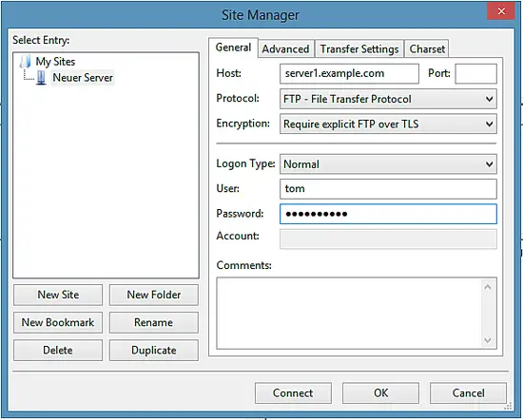Viewport: 523px width, 420px height.
Task: Focus the Password field
Action: (388, 214)
